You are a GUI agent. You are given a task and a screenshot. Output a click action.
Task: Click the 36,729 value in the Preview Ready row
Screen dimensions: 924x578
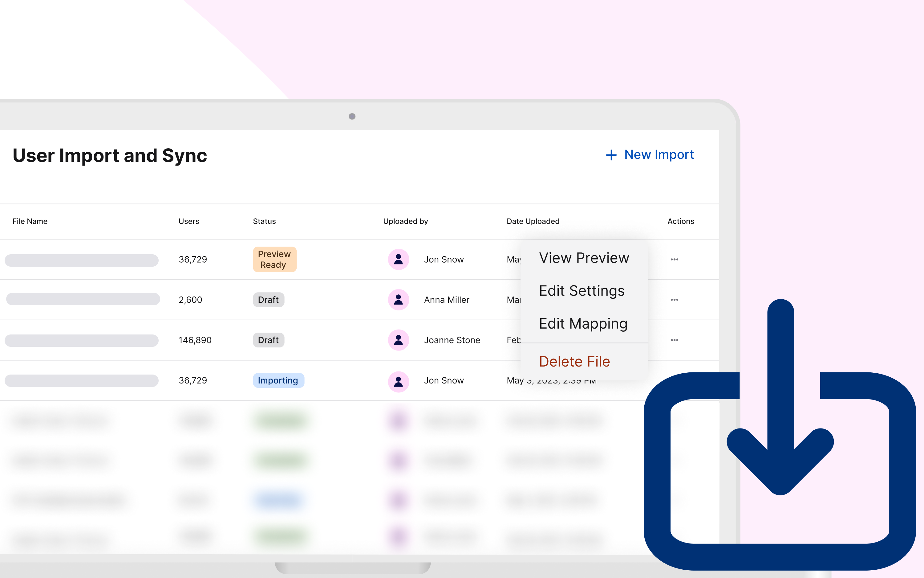click(x=192, y=260)
